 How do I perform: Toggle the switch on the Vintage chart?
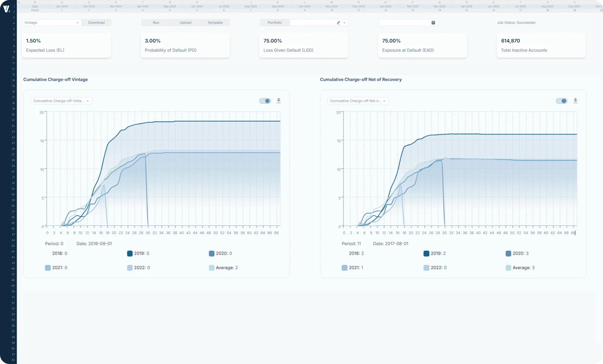[x=265, y=101]
